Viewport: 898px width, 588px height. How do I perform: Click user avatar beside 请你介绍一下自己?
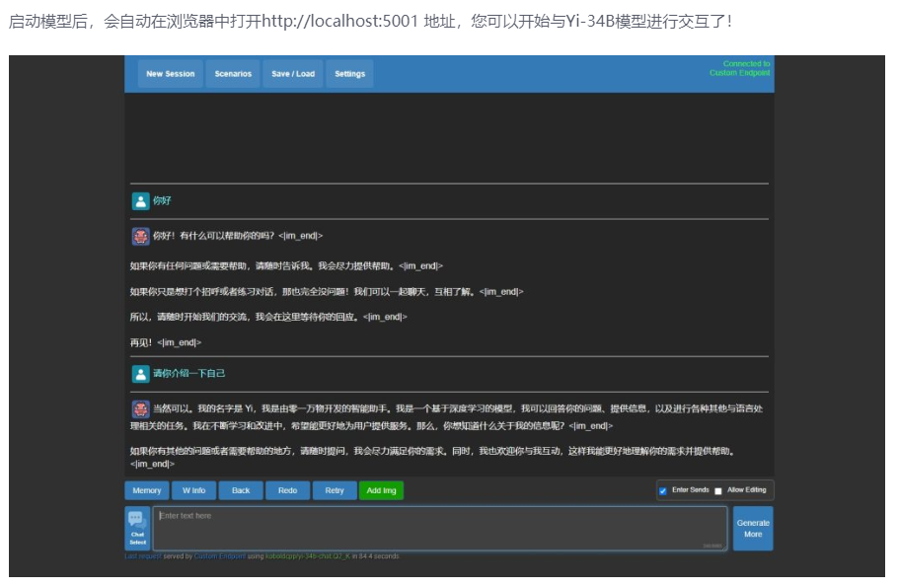(x=140, y=374)
